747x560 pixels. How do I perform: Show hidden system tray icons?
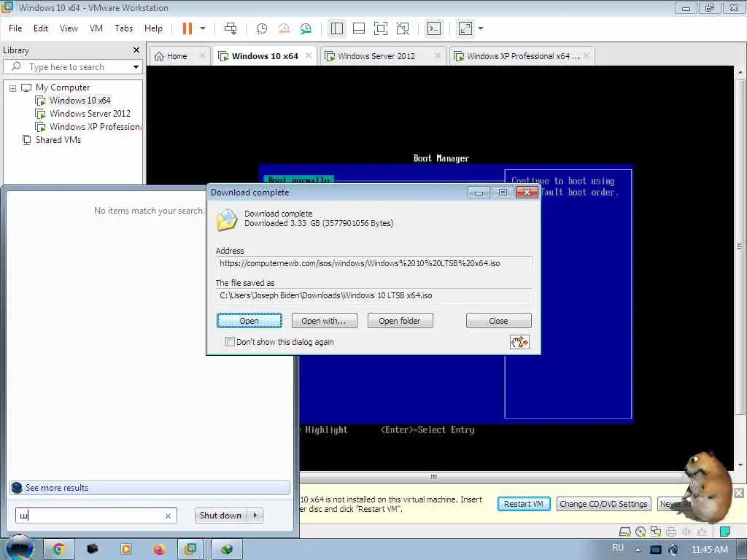[x=638, y=550]
